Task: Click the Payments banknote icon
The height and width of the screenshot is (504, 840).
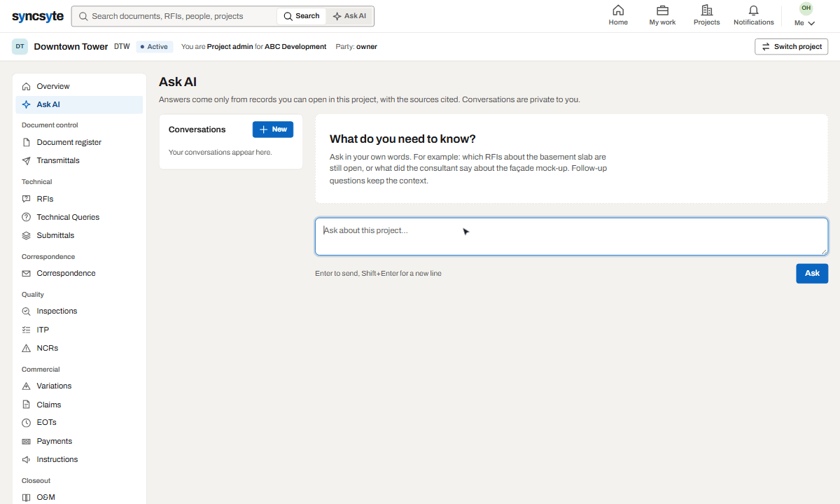Action: tap(27, 441)
